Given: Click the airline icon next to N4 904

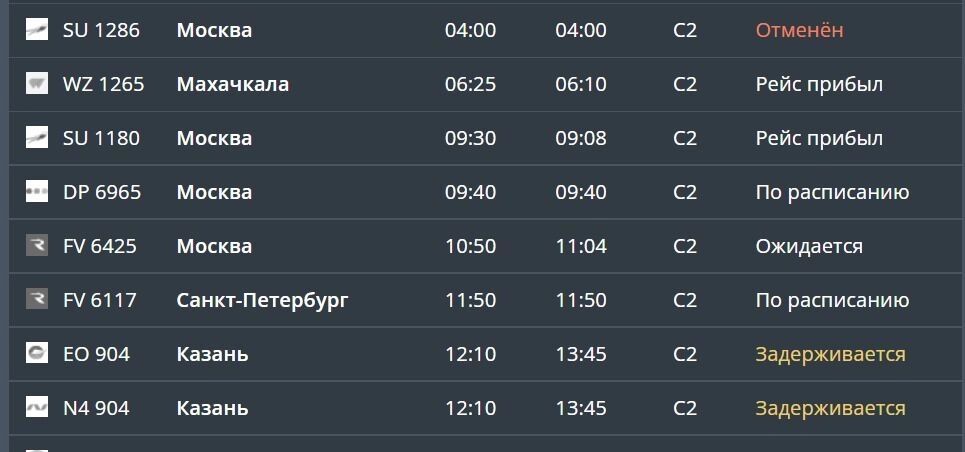Looking at the screenshot, I should pos(37,408).
